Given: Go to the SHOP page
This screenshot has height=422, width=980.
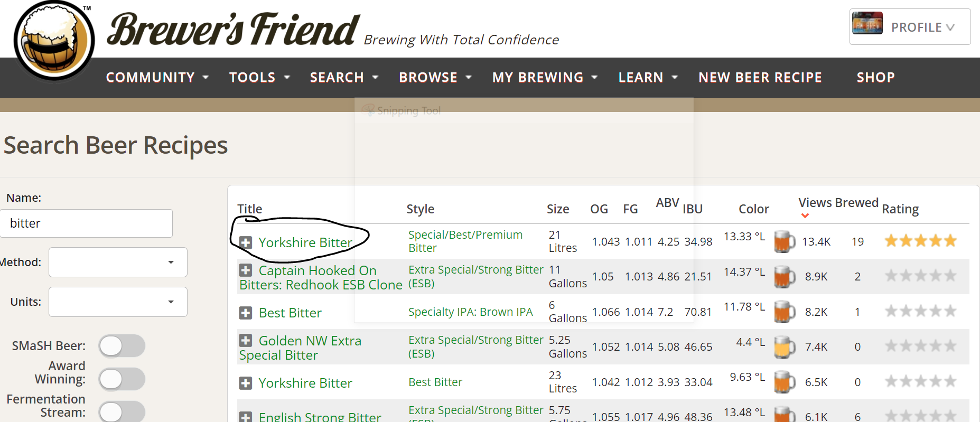Looking at the screenshot, I should pyautogui.click(x=875, y=78).
